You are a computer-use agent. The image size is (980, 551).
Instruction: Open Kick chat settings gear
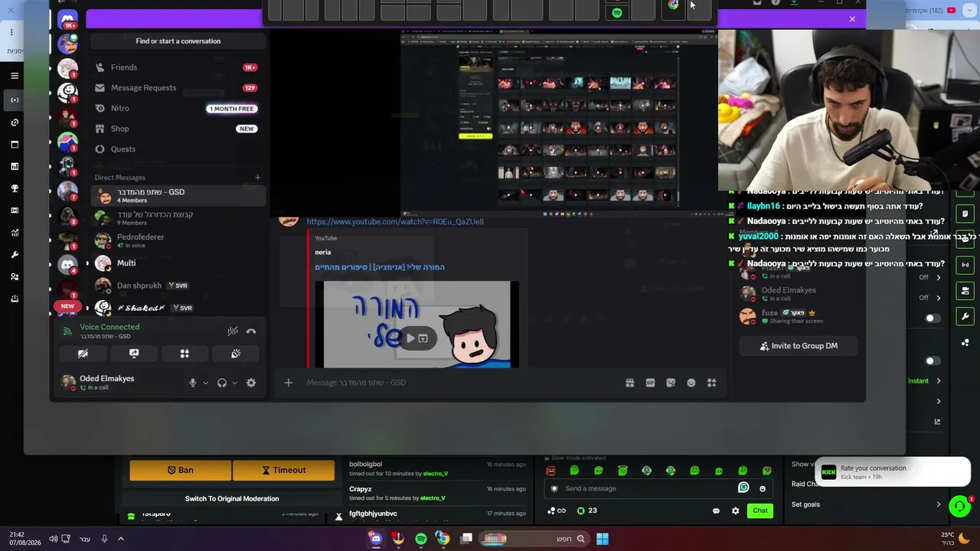(x=736, y=510)
